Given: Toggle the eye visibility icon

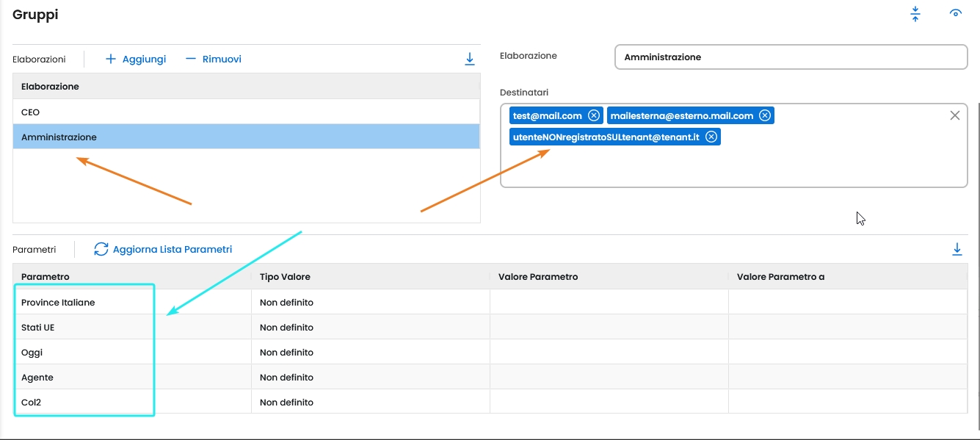Looking at the screenshot, I should [955, 13].
